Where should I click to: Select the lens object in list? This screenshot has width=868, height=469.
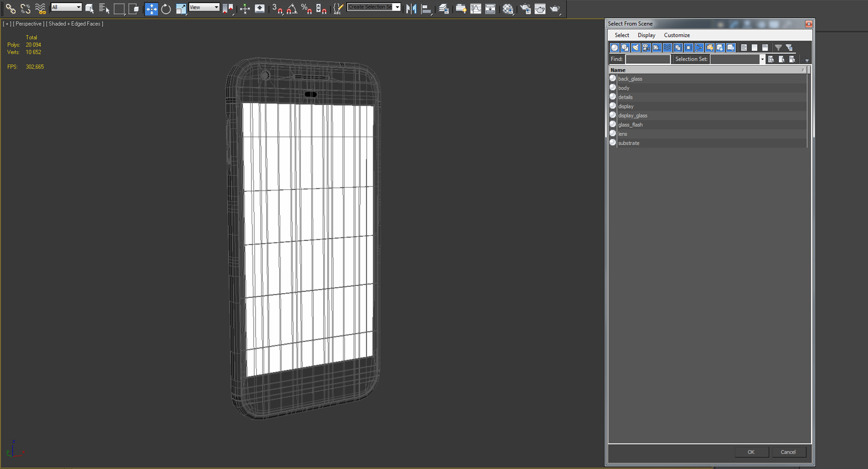click(708, 134)
